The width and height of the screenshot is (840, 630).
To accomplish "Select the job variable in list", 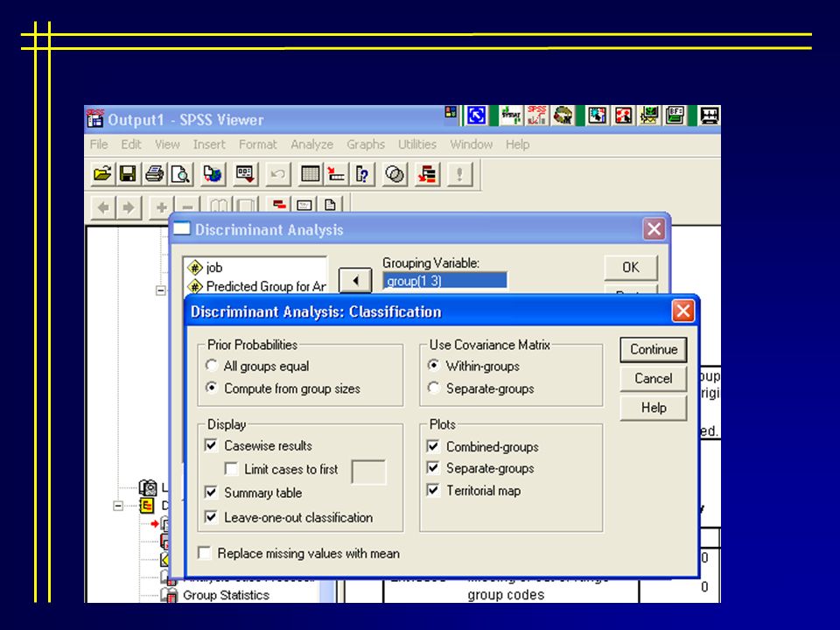I will tap(255, 267).
